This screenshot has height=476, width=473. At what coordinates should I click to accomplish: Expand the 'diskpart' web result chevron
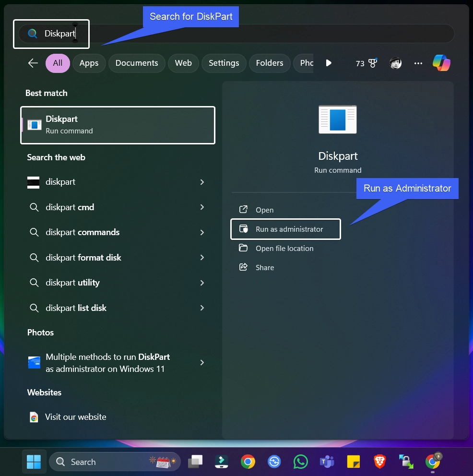coord(202,182)
